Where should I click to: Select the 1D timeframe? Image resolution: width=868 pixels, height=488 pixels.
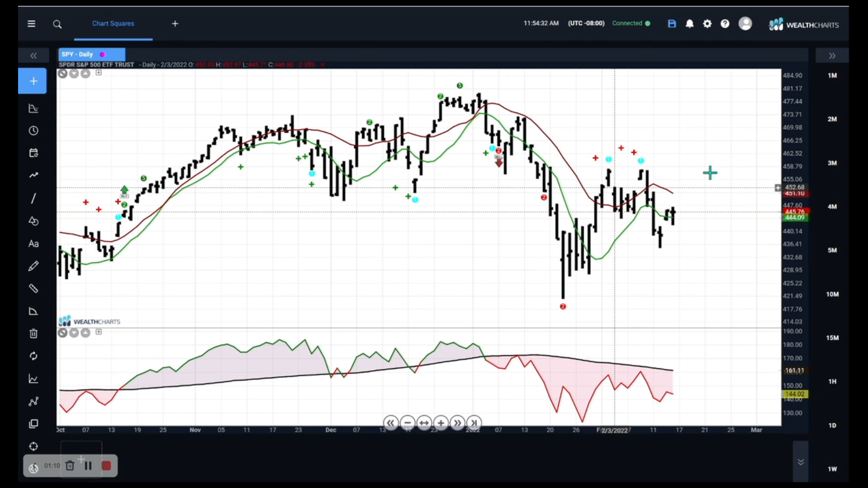click(832, 426)
